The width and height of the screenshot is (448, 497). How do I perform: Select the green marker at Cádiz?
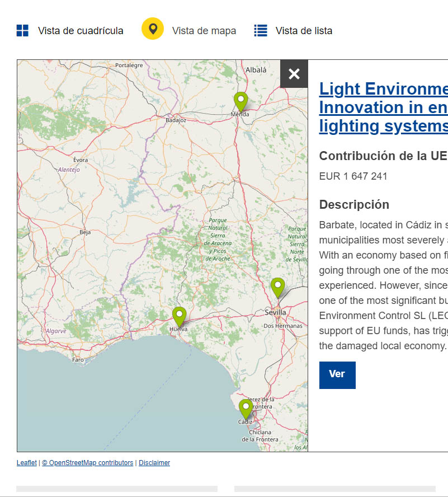pyautogui.click(x=246, y=409)
